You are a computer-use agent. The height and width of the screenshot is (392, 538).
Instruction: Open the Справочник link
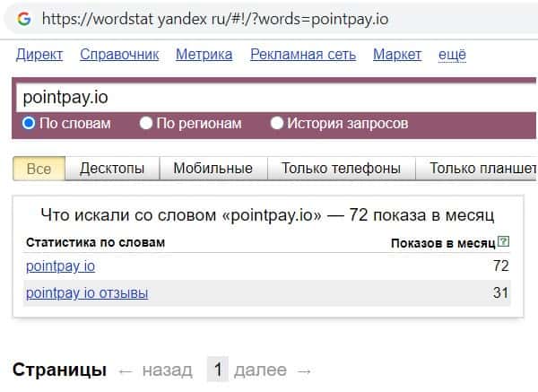pyautogui.click(x=119, y=55)
